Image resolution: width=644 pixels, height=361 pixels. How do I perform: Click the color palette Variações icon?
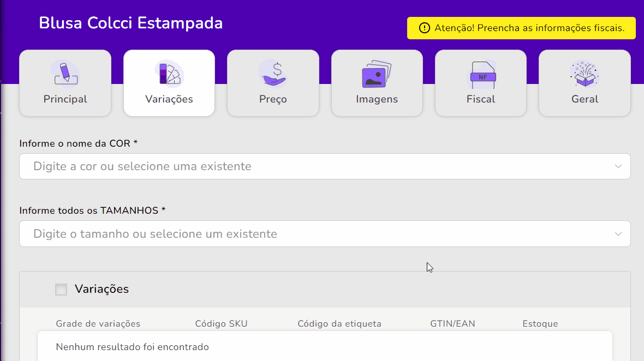169,74
